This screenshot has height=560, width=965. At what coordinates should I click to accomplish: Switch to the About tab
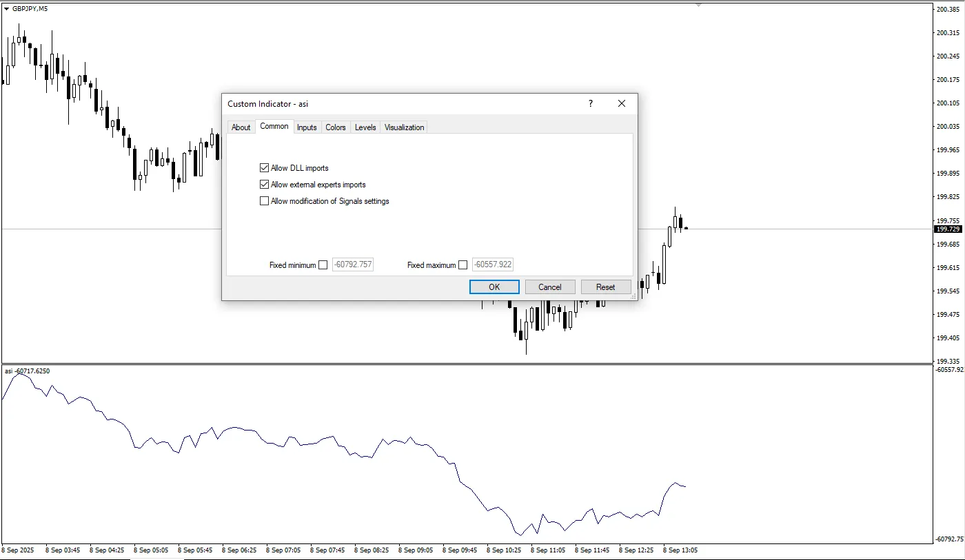point(241,127)
